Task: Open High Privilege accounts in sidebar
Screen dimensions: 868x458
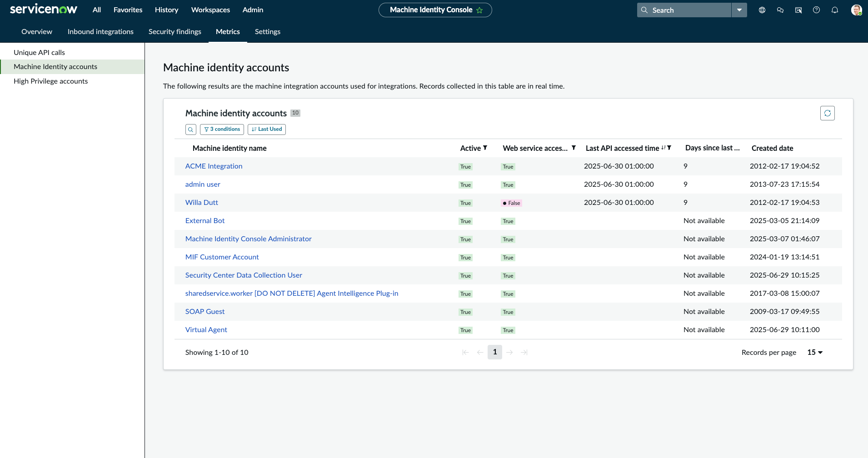Action: [72, 81]
